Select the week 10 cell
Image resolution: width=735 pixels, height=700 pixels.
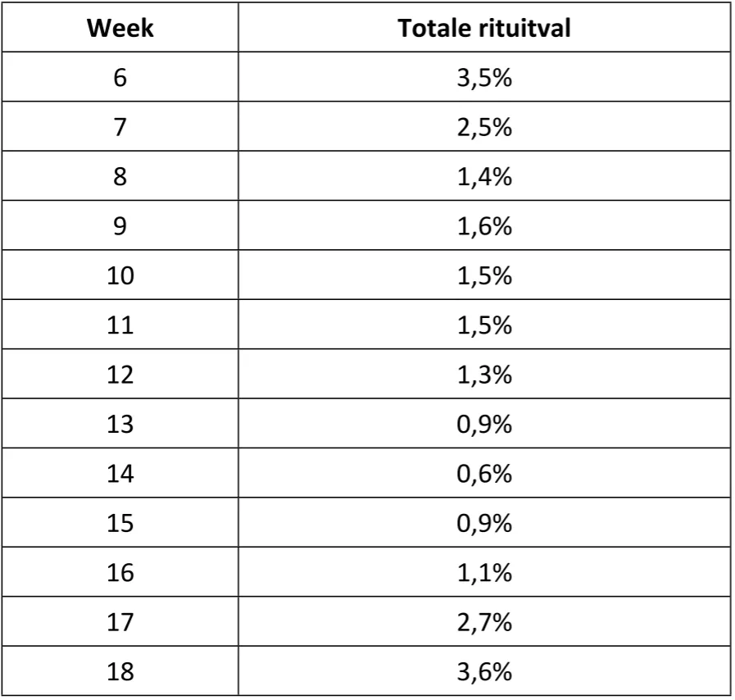coord(120,275)
